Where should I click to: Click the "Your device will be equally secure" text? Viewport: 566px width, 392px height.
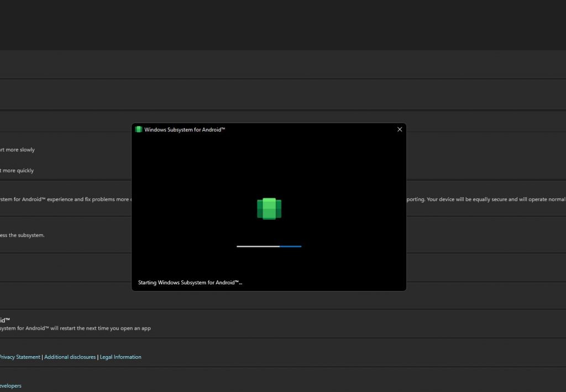pos(467,199)
